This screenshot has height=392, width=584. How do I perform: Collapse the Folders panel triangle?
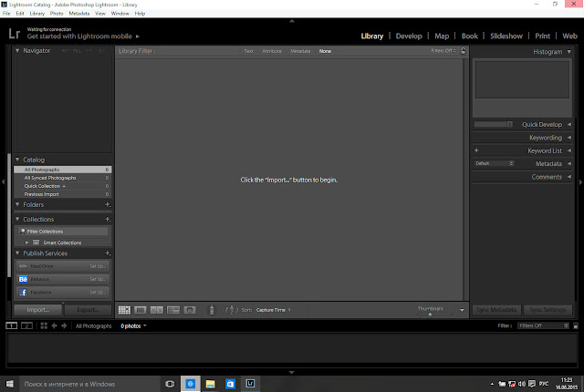[17, 204]
